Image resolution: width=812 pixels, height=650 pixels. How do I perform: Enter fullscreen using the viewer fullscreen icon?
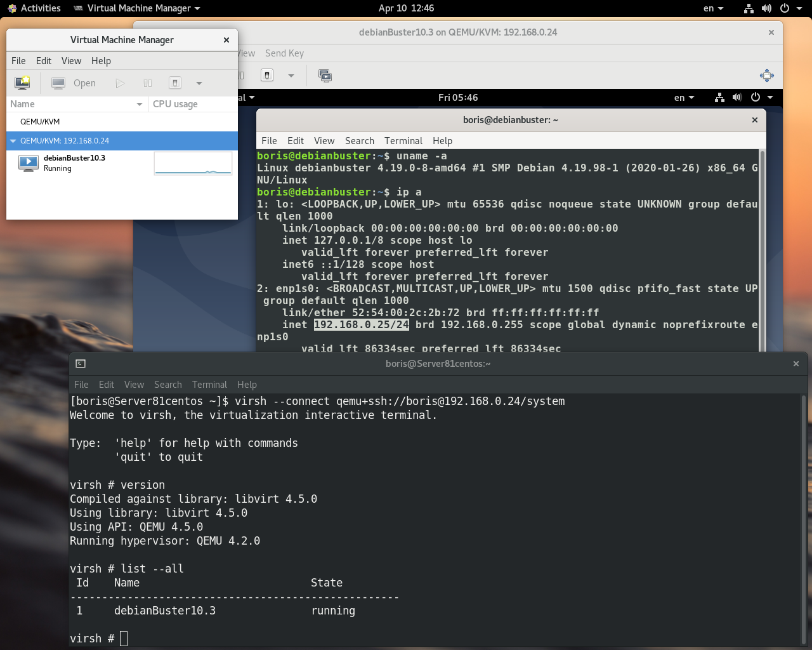[766, 75]
